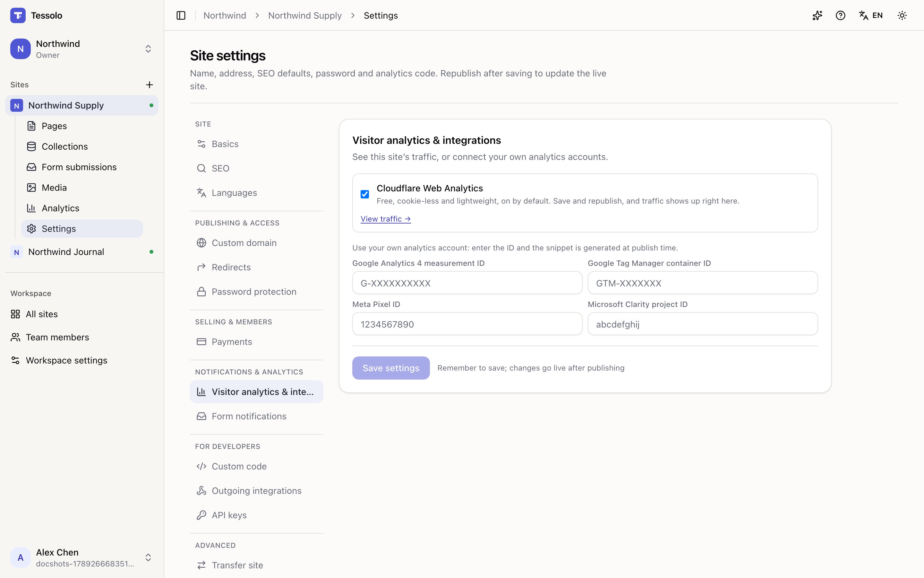Open Form submissions in the sidebar
This screenshot has height=578, width=924.
click(82, 167)
